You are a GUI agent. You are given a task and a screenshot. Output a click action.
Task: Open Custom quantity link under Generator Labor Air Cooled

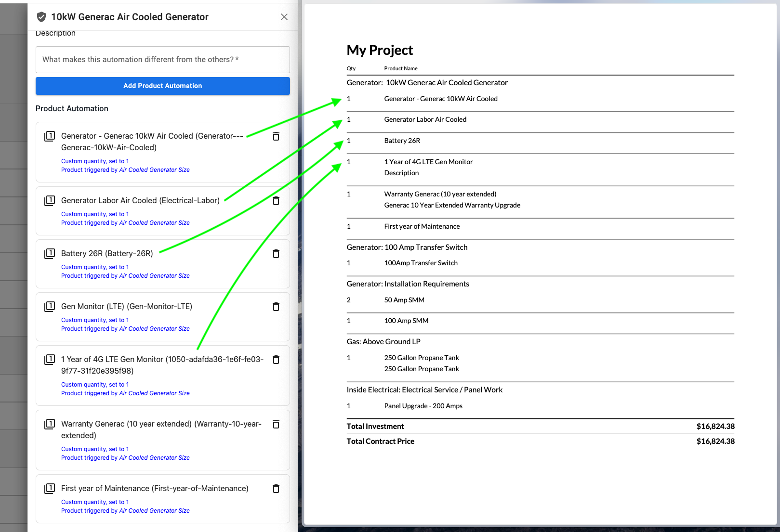[95, 214]
